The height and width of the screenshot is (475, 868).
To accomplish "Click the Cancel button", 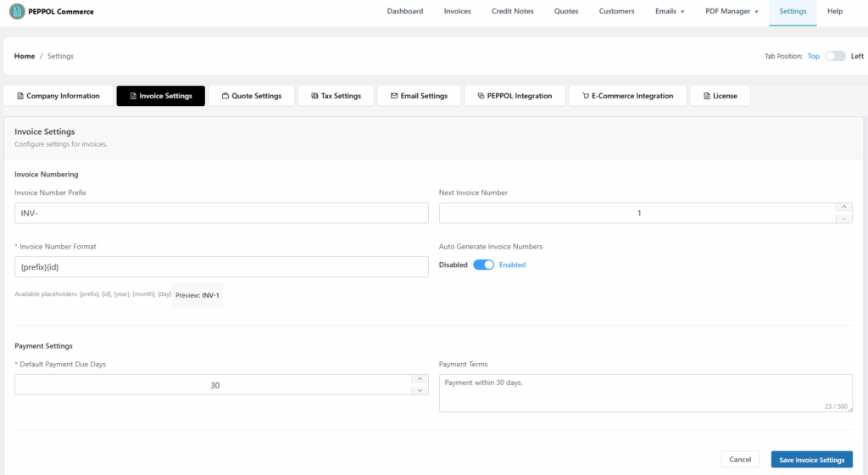I will point(740,460).
